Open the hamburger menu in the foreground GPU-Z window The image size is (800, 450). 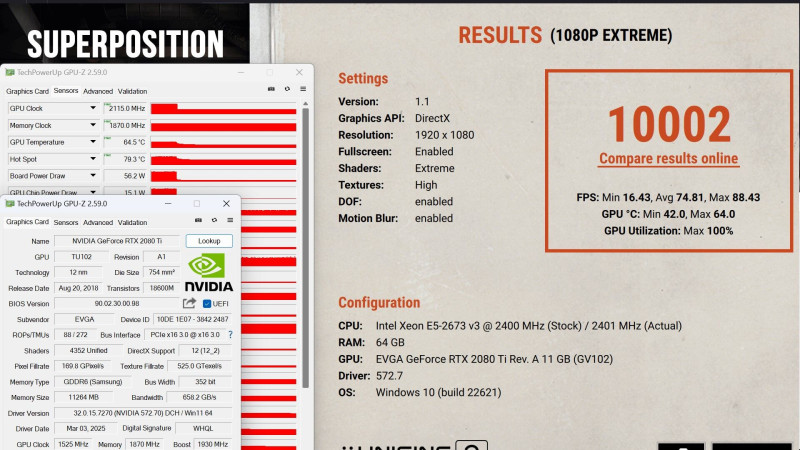[x=230, y=220]
